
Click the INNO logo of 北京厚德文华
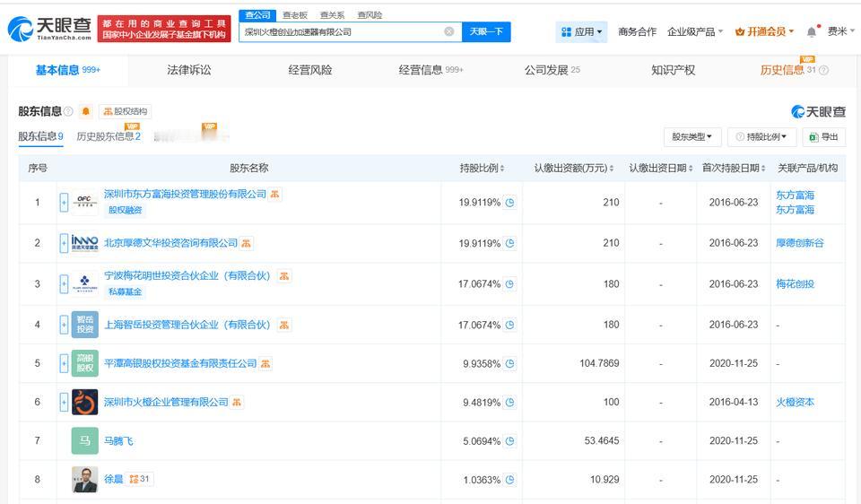tap(84, 243)
